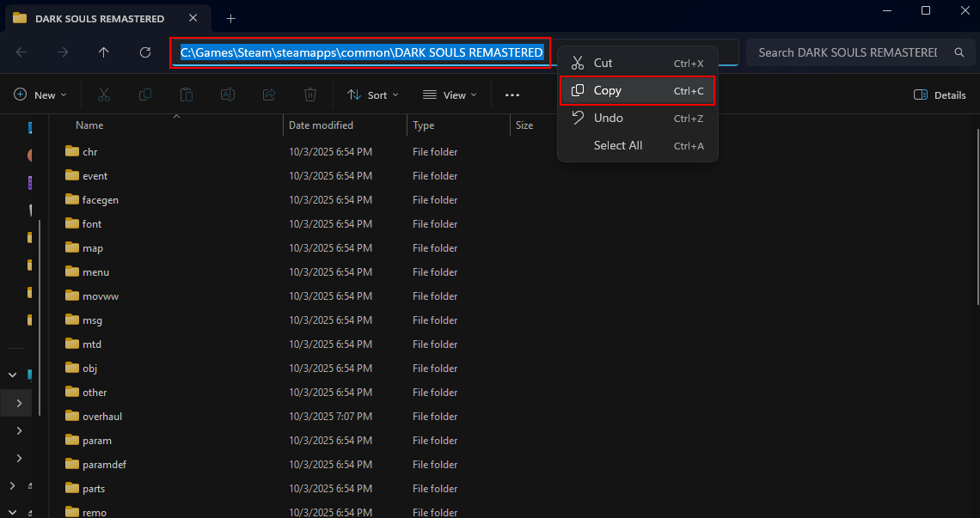Go up one folder level
980x518 pixels.
(104, 52)
